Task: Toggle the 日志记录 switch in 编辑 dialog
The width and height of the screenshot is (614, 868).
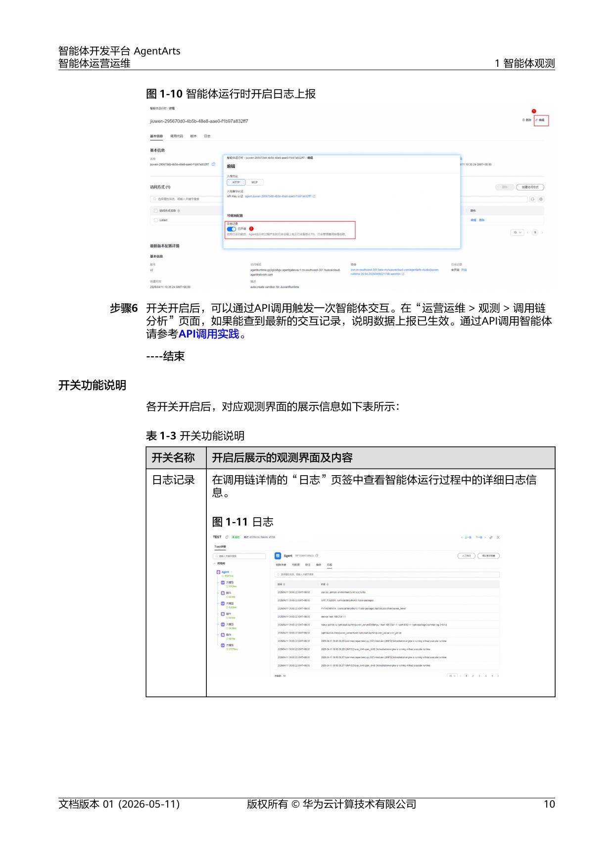Action: point(231,229)
